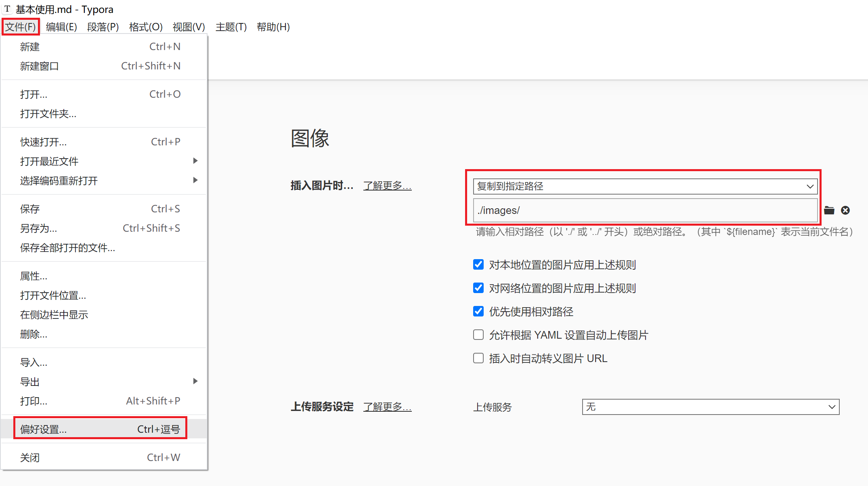Select 打开文件位置... menu item
The image size is (868, 486).
click(x=104, y=295)
